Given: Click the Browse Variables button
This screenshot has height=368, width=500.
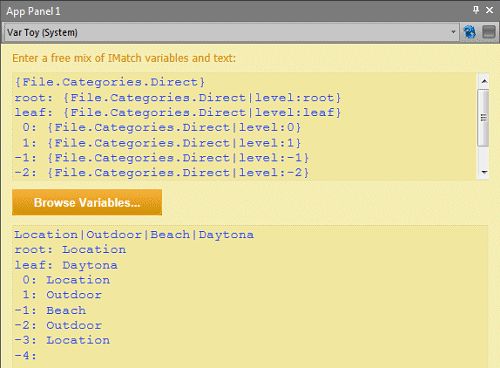Looking at the screenshot, I should pyautogui.click(x=87, y=202).
